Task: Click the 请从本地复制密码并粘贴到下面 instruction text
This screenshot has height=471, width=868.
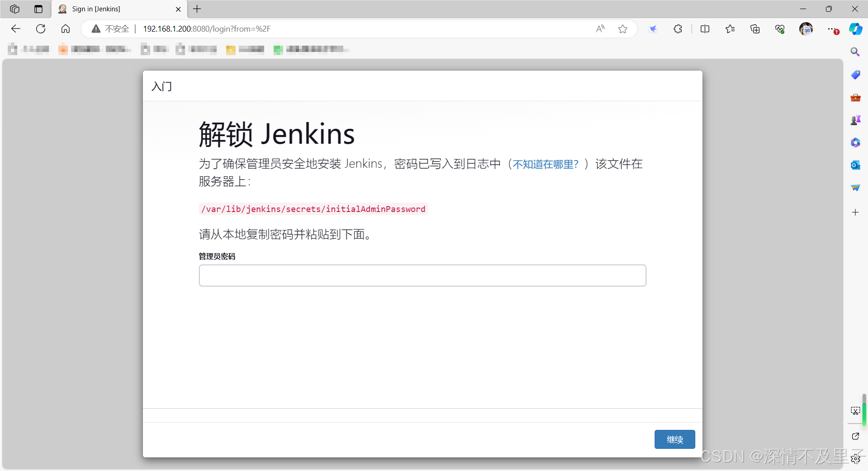Action: (285, 234)
